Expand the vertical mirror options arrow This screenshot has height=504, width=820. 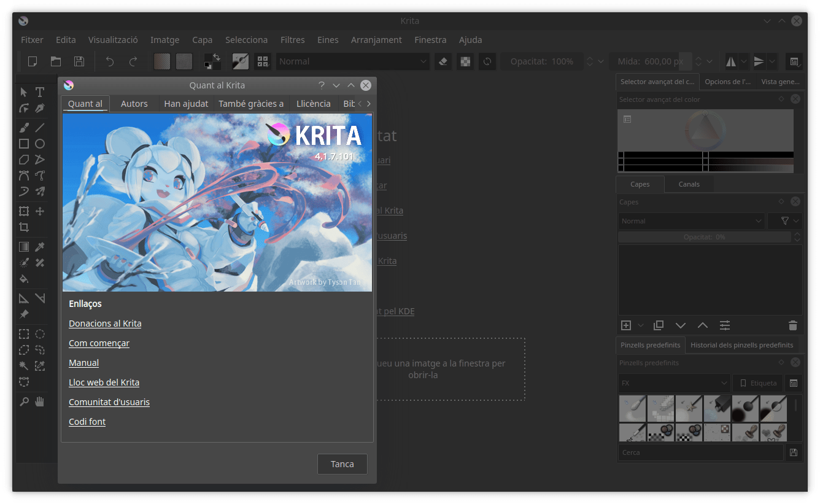[772, 61]
